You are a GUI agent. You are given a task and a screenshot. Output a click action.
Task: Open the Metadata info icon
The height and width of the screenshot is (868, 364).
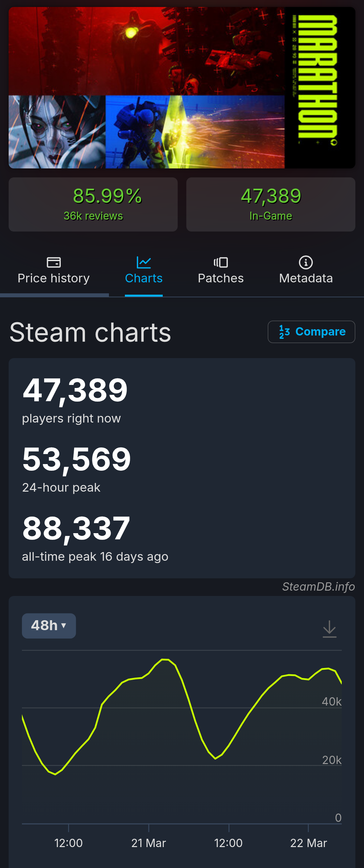pyautogui.click(x=306, y=262)
